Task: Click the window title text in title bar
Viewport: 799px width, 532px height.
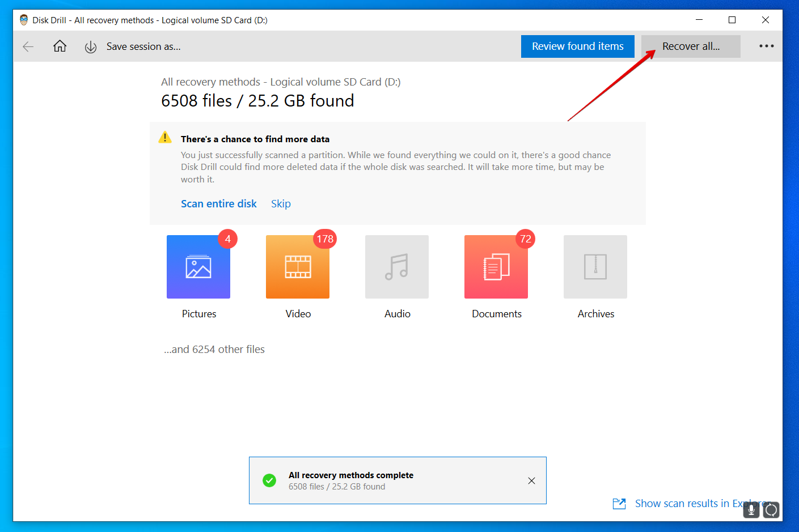Action: [150, 20]
